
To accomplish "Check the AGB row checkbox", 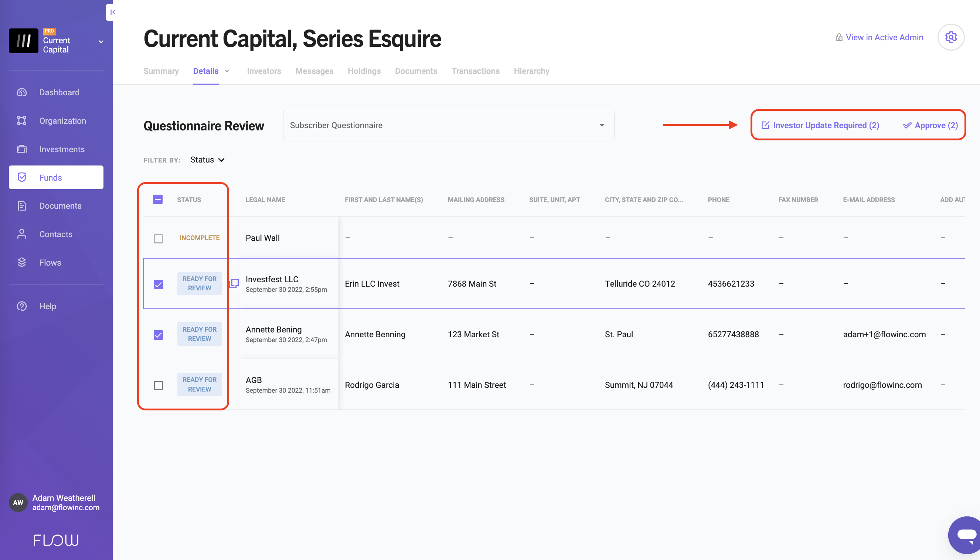I will point(158,385).
